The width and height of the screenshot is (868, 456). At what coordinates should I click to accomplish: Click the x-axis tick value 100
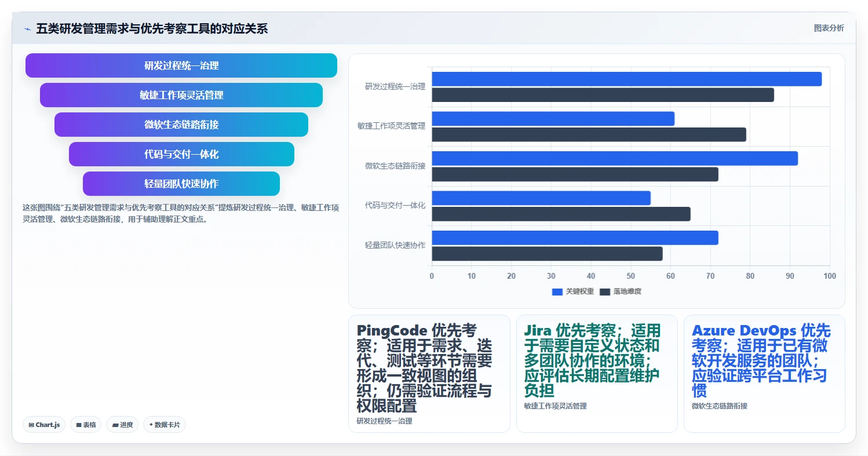click(x=830, y=276)
